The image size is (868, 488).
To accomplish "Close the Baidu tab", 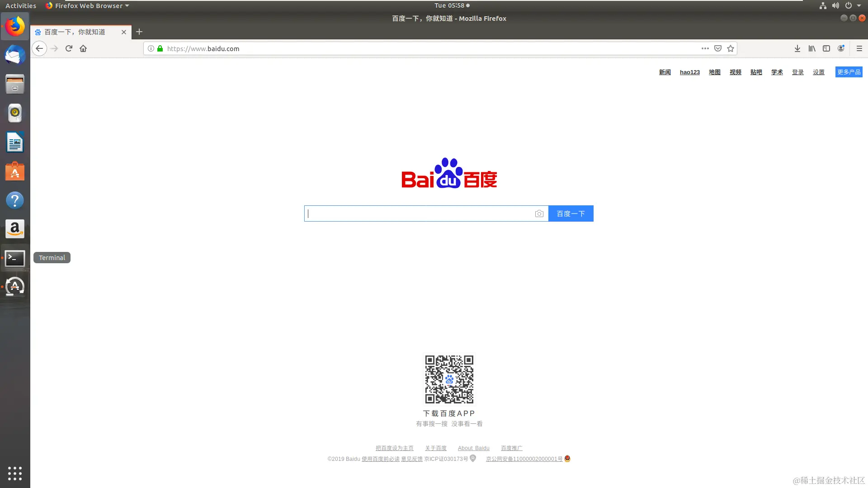I will click(x=124, y=32).
